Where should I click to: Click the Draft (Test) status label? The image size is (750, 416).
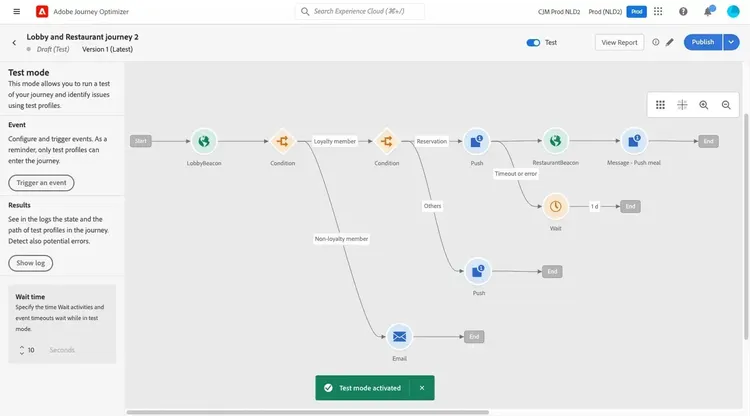[x=53, y=49]
